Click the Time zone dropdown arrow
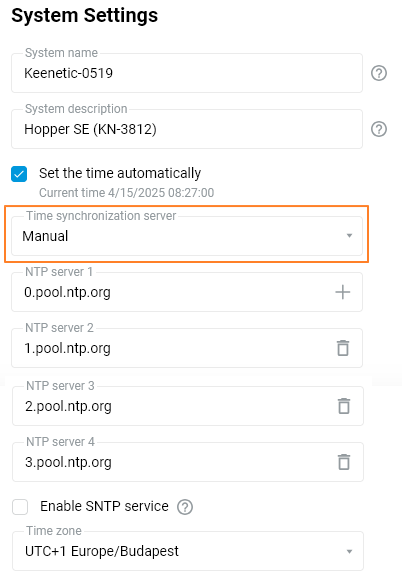402x581 pixels. tap(349, 551)
